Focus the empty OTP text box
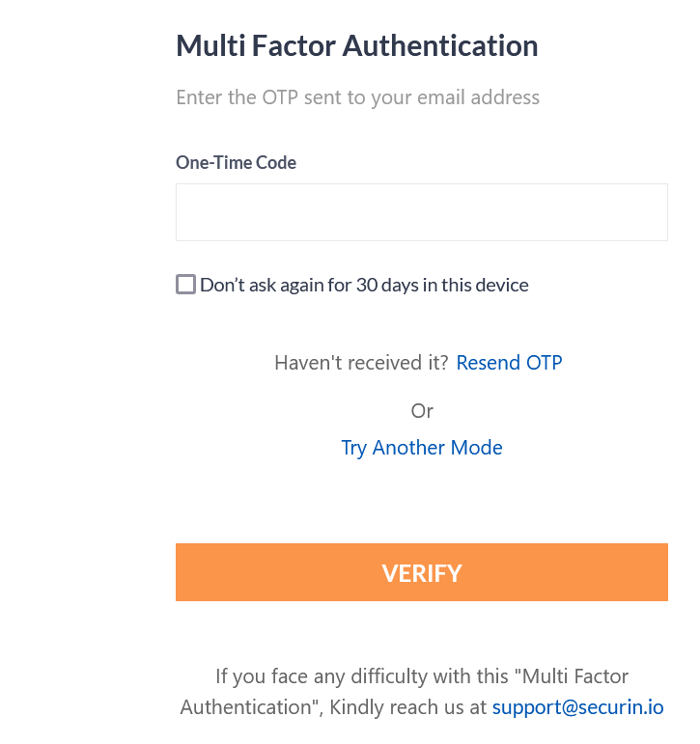 421,212
